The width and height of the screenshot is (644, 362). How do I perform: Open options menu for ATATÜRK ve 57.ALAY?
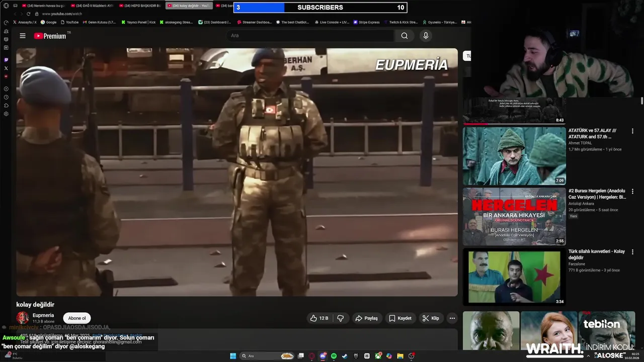632,131
